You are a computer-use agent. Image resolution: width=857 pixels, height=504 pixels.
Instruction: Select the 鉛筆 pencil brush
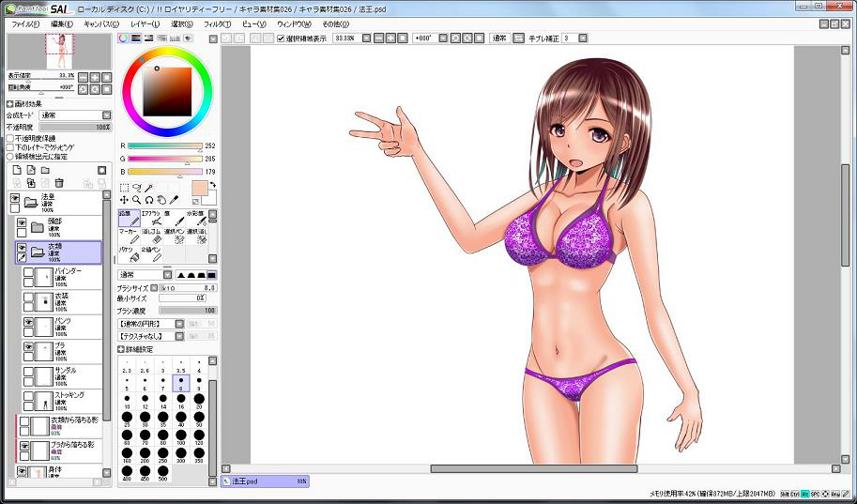pyautogui.click(x=128, y=218)
